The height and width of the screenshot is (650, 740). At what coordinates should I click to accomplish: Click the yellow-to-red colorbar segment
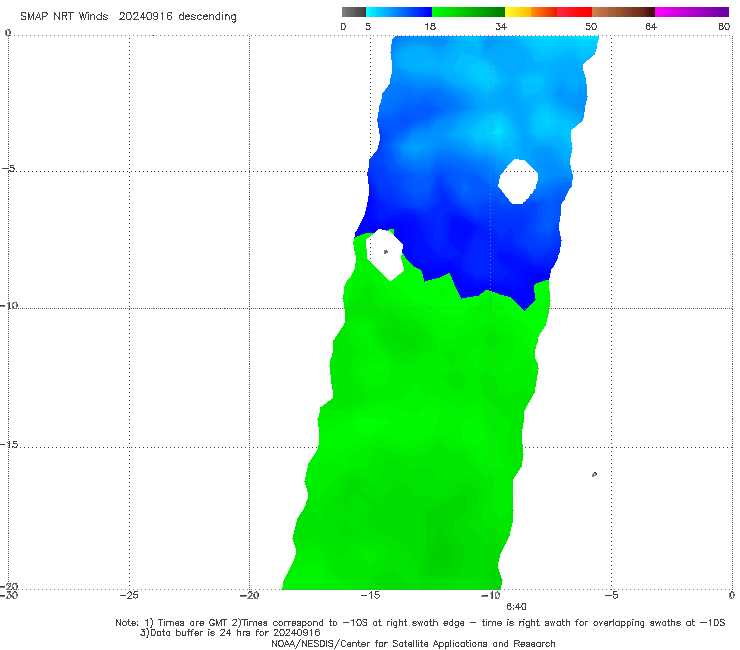(548, 12)
